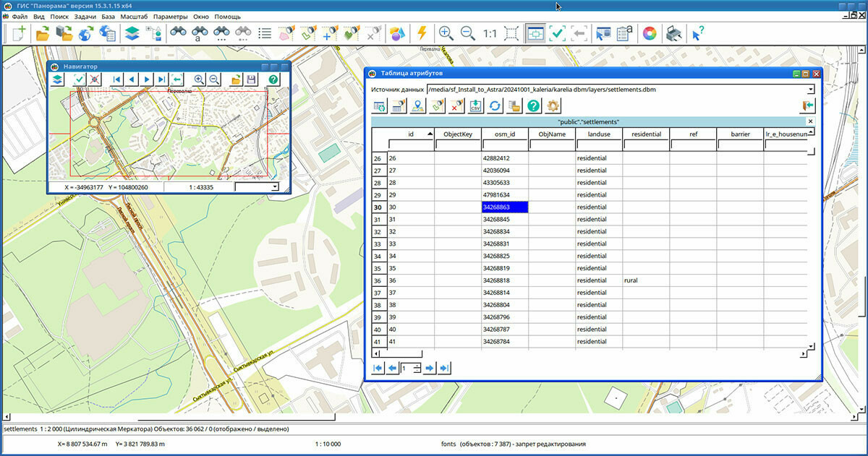
Task: Click the printer icon in toolbar
Action: point(673,33)
